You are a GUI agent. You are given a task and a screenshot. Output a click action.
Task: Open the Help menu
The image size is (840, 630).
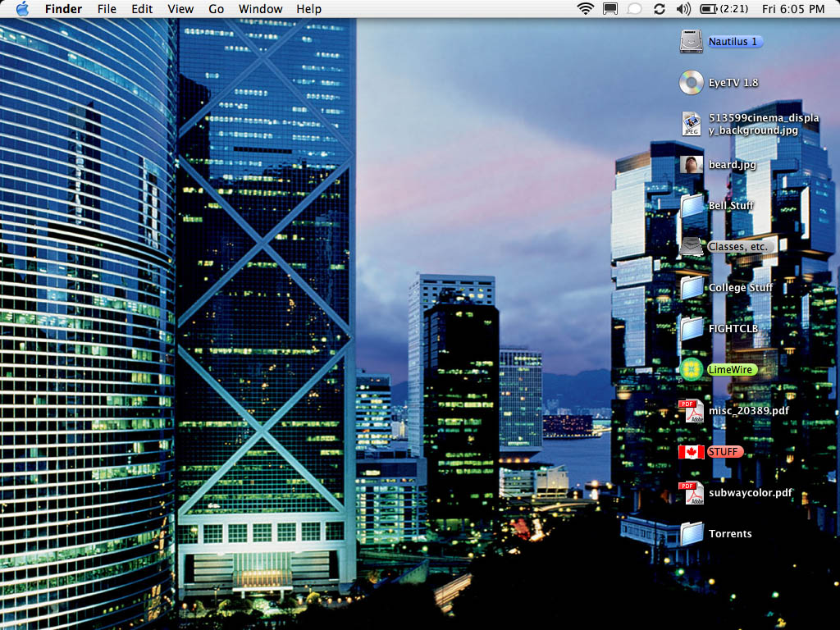[x=309, y=9]
